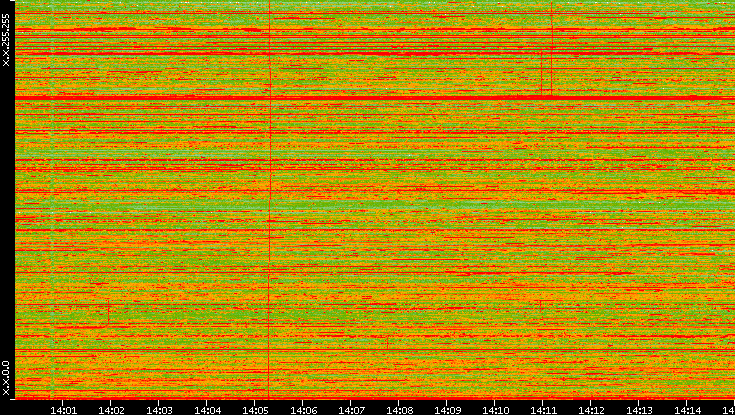Select the 14:06 tick label

[x=304, y=410]
